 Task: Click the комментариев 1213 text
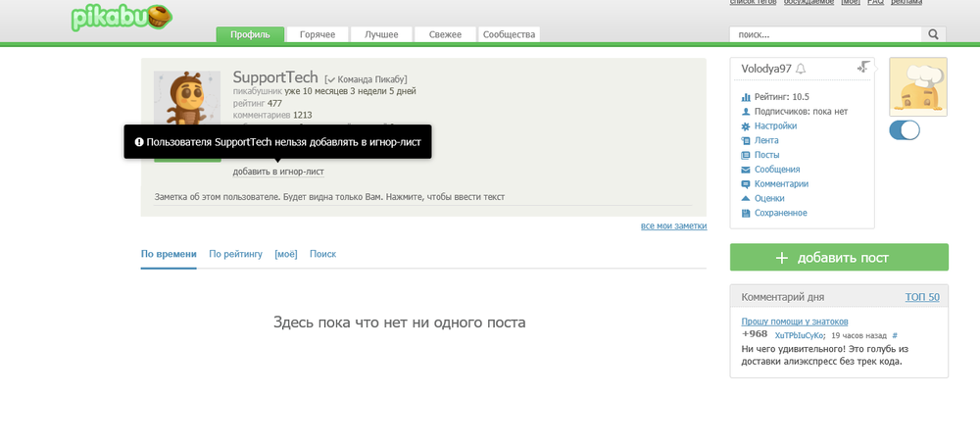tap(272, 115)
